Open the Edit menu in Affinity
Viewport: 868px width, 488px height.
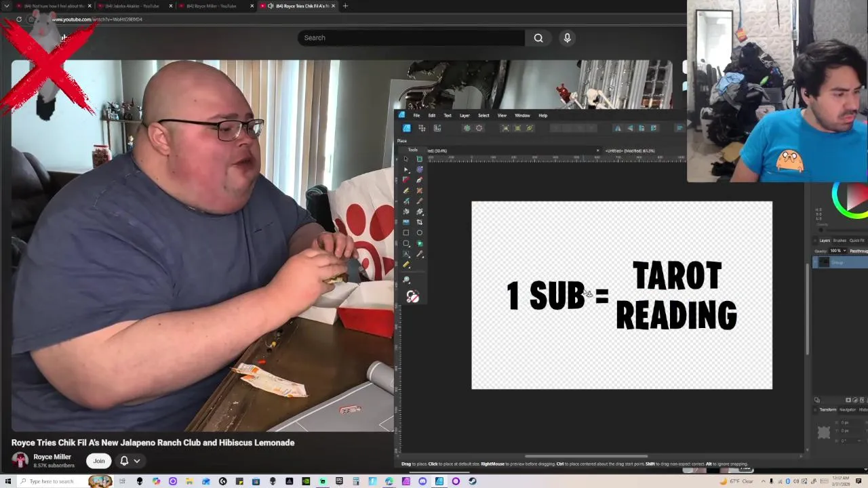[431, 115]
